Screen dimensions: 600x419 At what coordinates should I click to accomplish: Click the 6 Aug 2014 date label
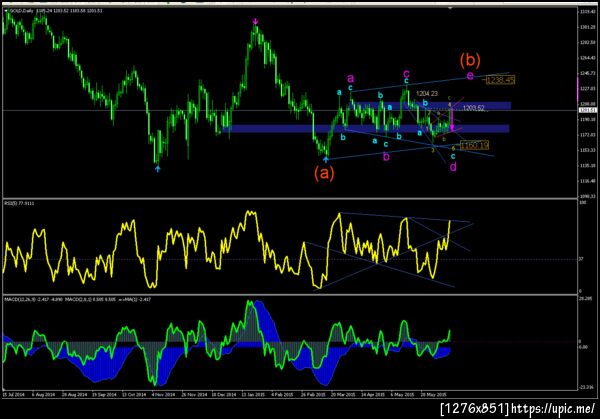click(44, 394)
